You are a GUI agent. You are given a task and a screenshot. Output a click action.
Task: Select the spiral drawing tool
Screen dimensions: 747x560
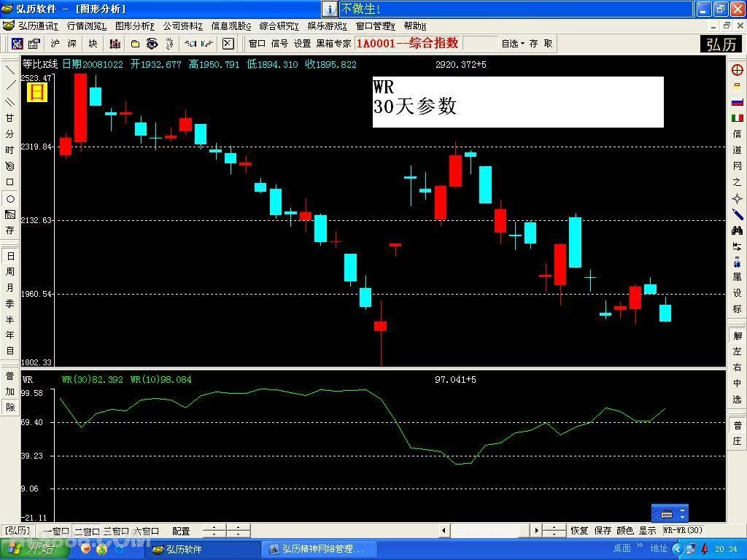click(10, 166)
